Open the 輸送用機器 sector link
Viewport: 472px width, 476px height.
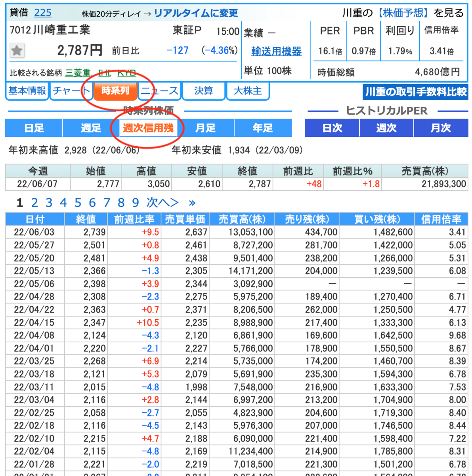point(276,51)
